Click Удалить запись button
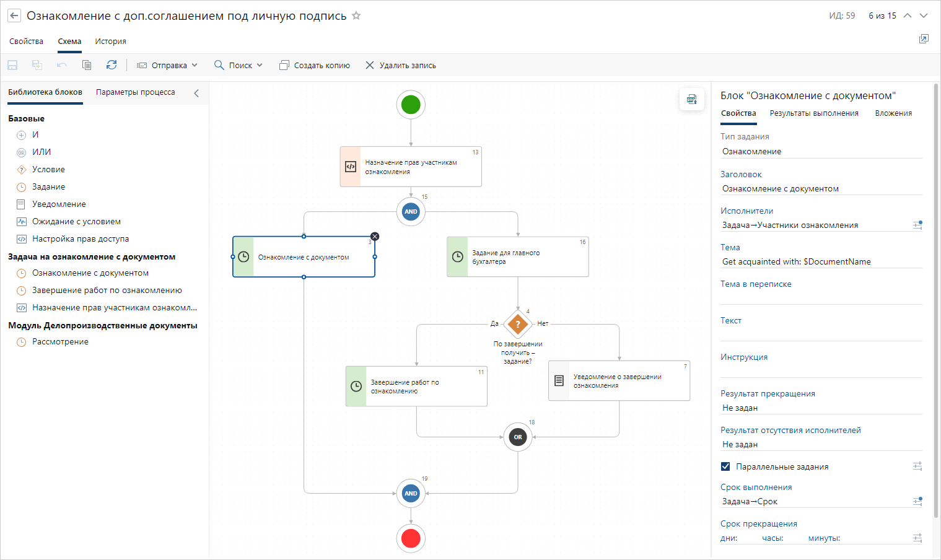Screen dimensions: 941x560 (x=401, y=65)
